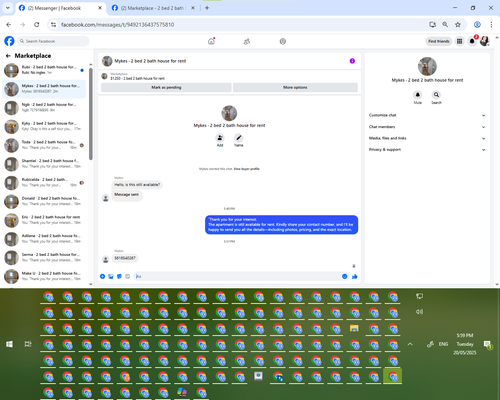Click the Search Facebook field

53,41
